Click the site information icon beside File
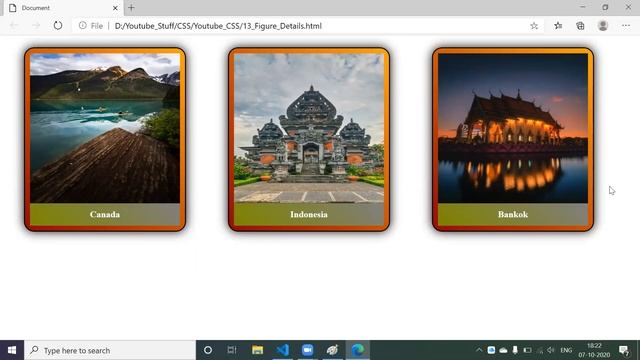640x360 pixels. click(x=82, y=25)
